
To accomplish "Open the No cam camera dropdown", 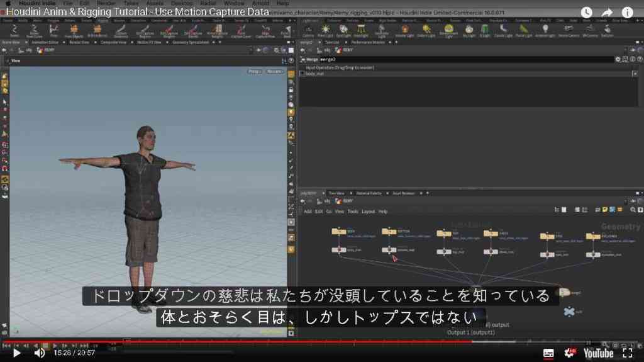I will 274,72.
